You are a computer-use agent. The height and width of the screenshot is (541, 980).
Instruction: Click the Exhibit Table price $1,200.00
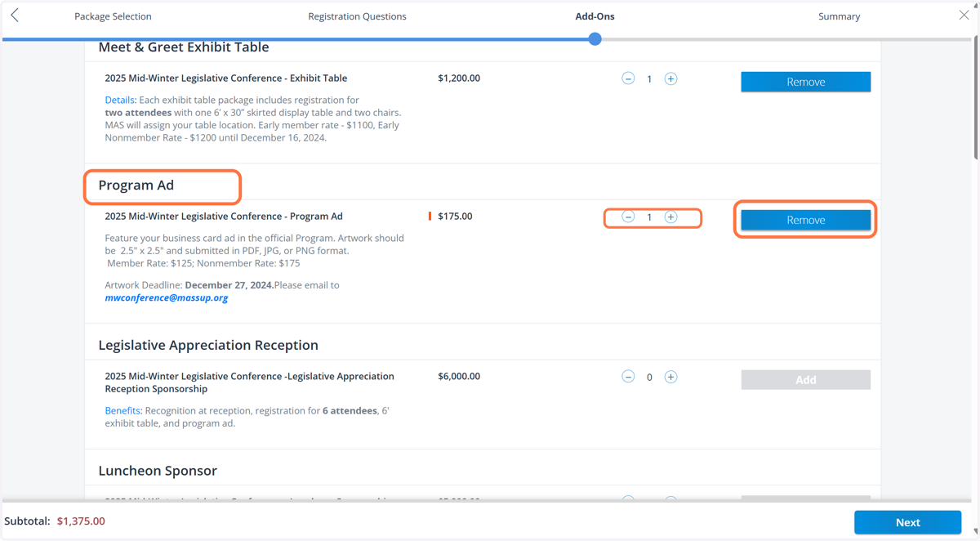459,78
